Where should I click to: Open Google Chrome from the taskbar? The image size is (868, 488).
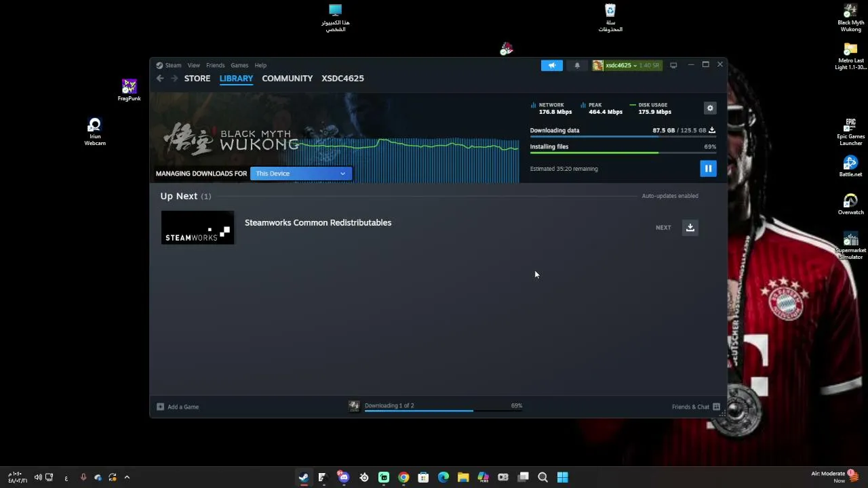[x=403, y=477]
